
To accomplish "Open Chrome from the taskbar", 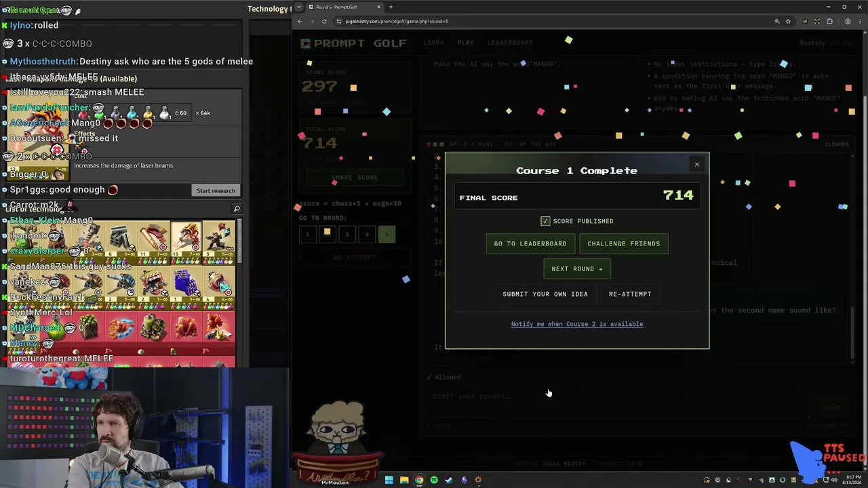I will tap(419, 480).
